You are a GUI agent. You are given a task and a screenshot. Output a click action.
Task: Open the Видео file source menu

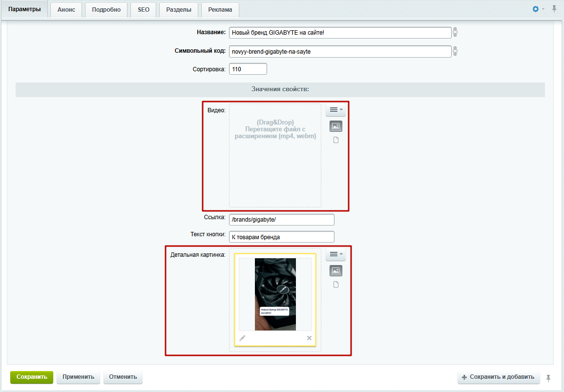point(335,110)
